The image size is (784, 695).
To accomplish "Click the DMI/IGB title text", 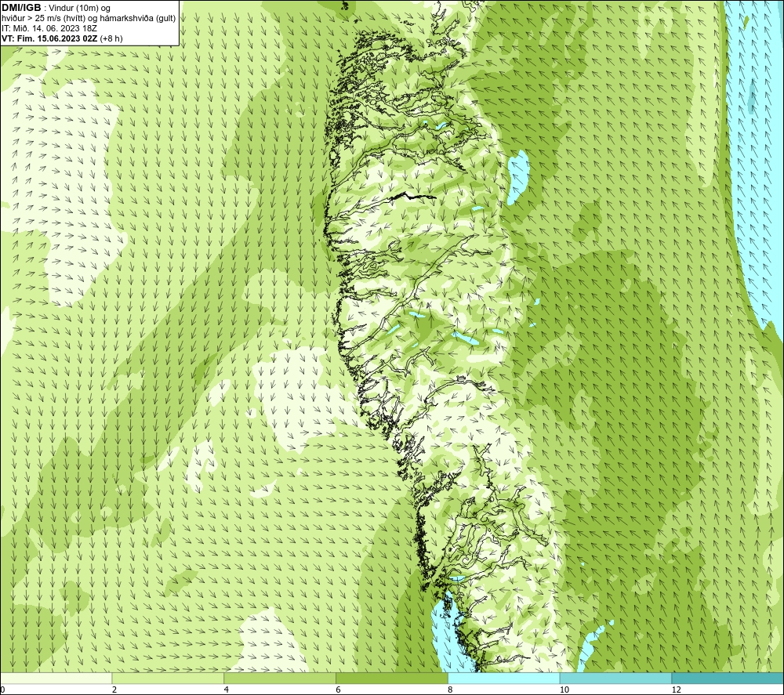I will (21, 8).
